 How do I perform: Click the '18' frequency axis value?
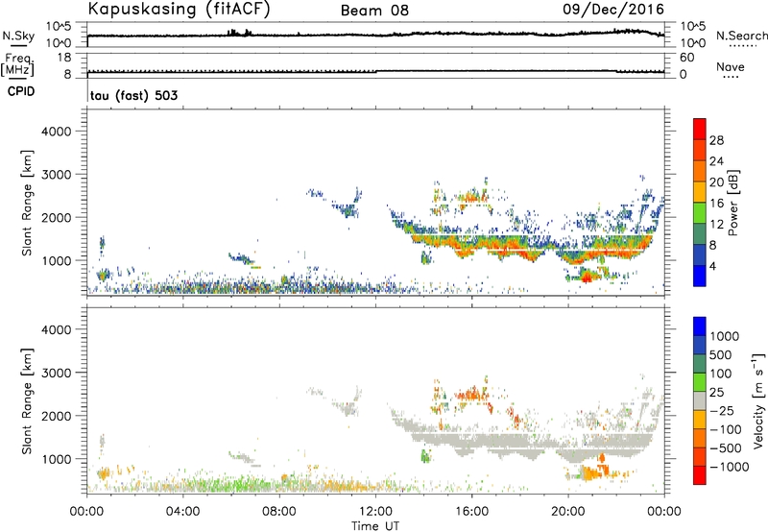coord(64,58)
